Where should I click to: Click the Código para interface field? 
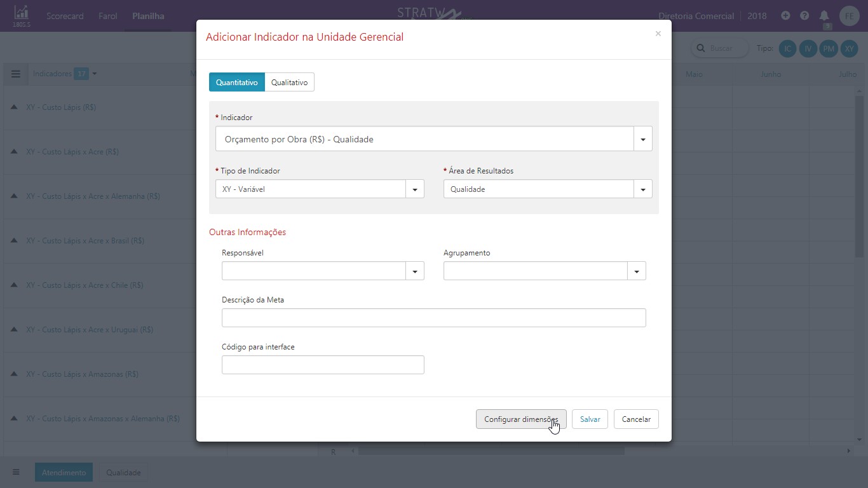(x=323, y=365)
